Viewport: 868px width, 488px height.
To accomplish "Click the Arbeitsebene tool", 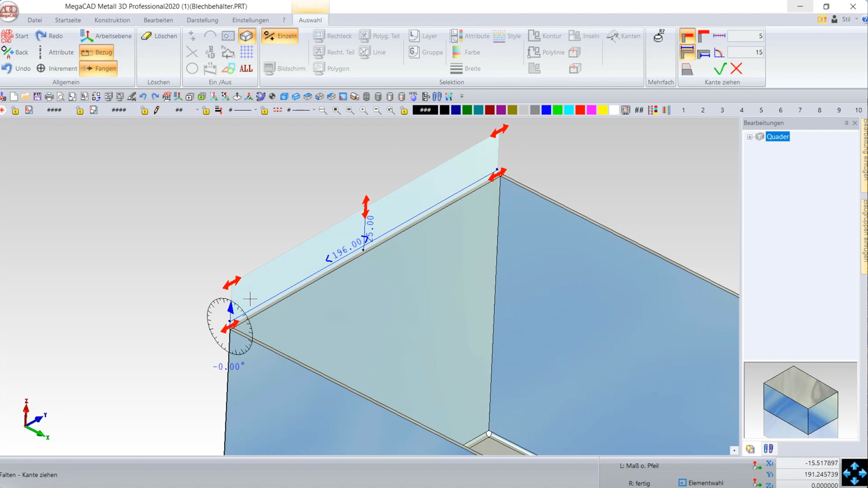I will coord(105,36).
